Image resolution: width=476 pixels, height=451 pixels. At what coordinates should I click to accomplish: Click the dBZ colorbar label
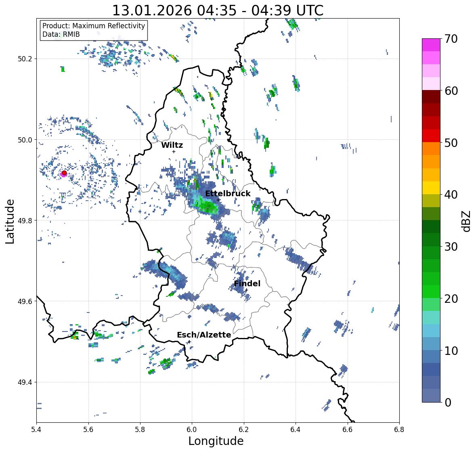click(466, 221)
